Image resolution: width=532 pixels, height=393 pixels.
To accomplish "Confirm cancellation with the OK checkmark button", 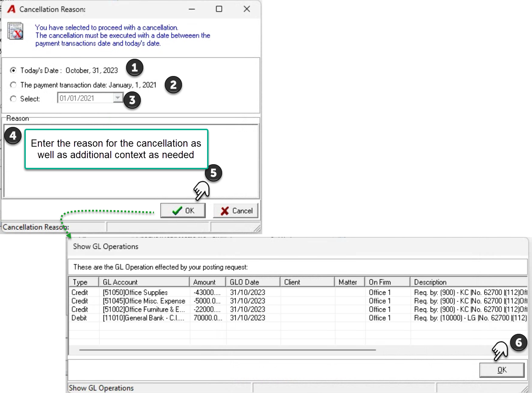I will (x=183, y=211).
